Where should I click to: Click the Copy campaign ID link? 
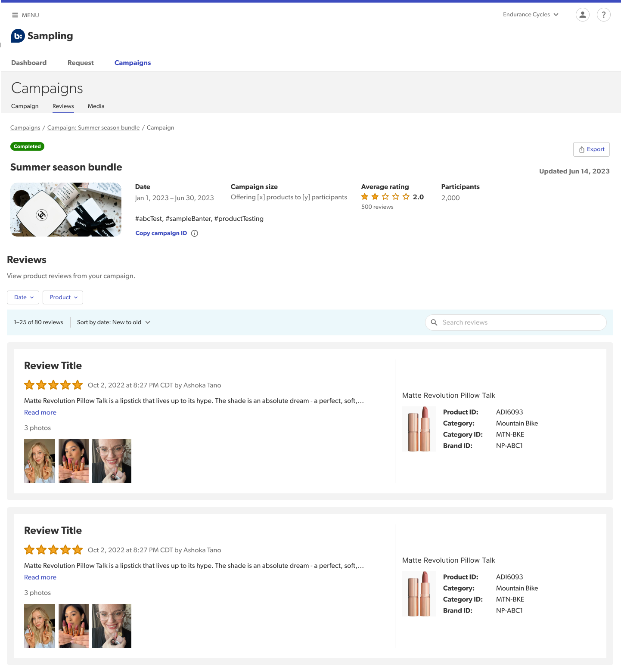pyautogui.click(x=161, y=233)
